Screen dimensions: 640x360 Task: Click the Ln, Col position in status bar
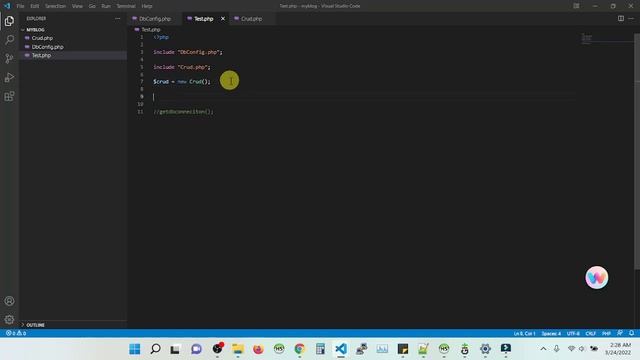click(524, 333)
